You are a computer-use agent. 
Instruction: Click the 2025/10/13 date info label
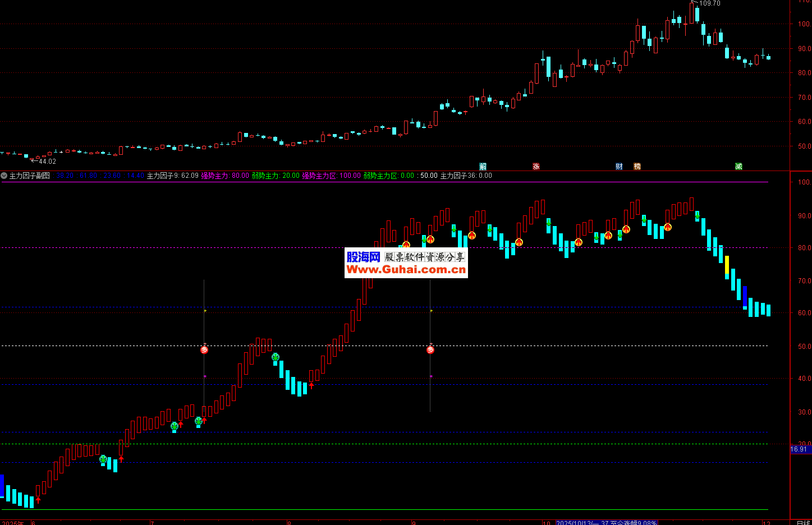tap(606, 522)
